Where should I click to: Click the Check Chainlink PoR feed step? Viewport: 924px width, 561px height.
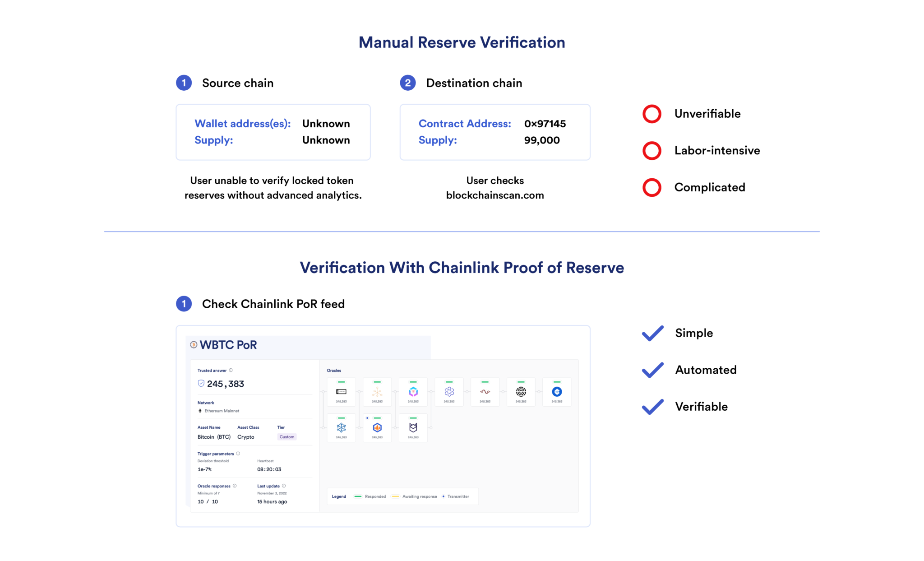[x=273, y=304]
